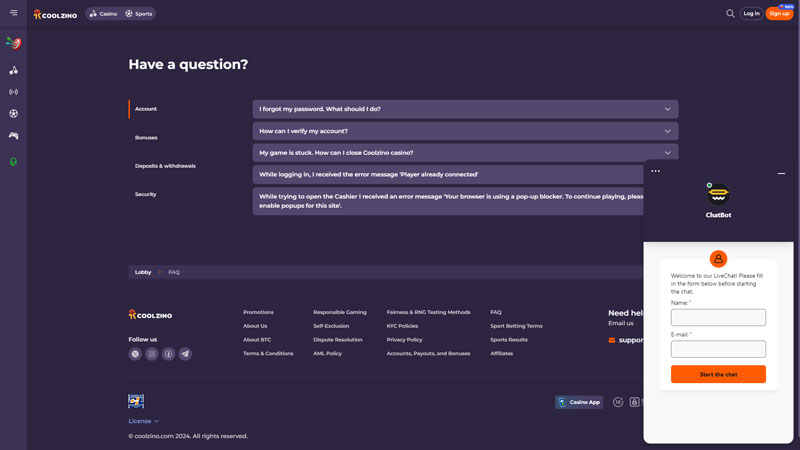Screen dimensions: 800x450
Task: Open the cherries casino icon in sidebar
Action: point(13,70)
